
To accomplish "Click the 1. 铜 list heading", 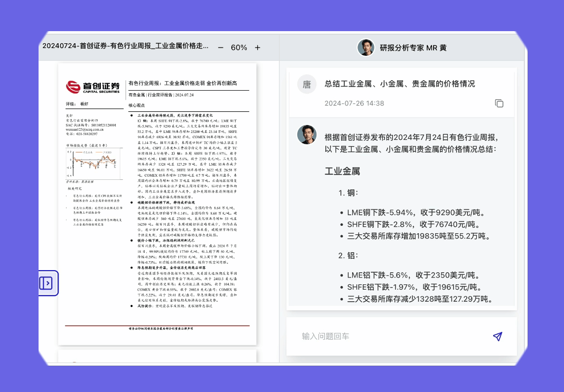I will pos(348,193).
